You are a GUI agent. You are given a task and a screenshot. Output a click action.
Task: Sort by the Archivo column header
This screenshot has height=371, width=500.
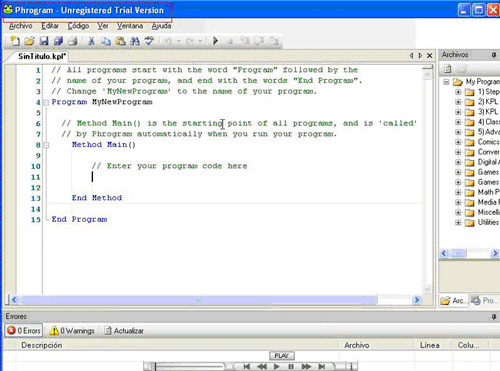[376, 345]
